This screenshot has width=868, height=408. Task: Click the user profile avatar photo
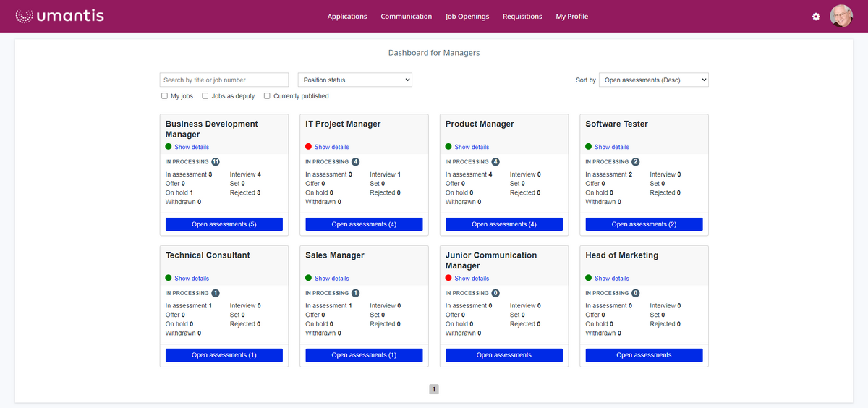click(x=841, y=16)
